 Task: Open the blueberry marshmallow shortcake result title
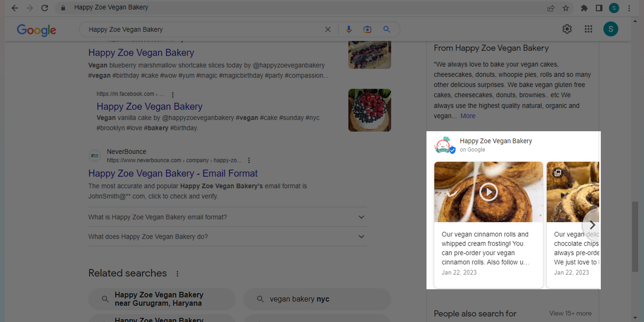141,53
